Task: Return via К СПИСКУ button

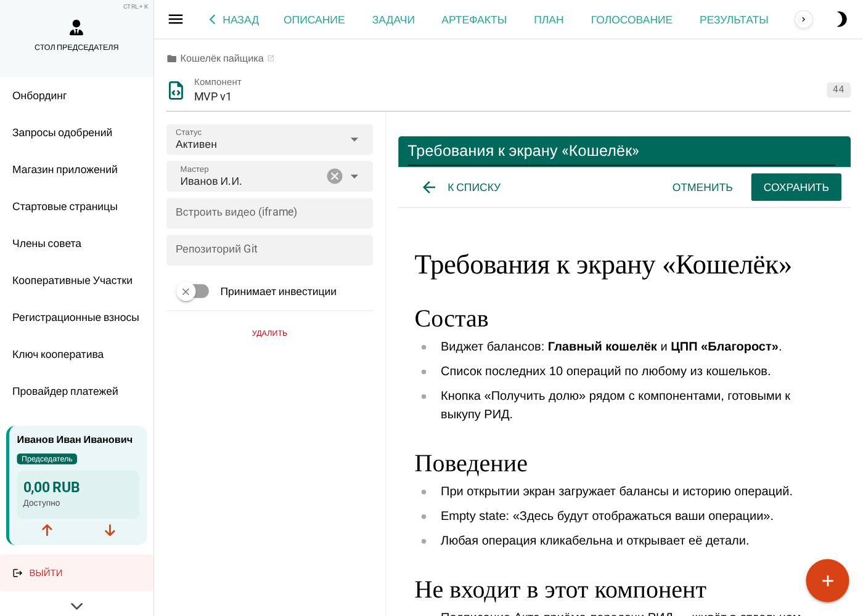Action: [x=461, y=187]
